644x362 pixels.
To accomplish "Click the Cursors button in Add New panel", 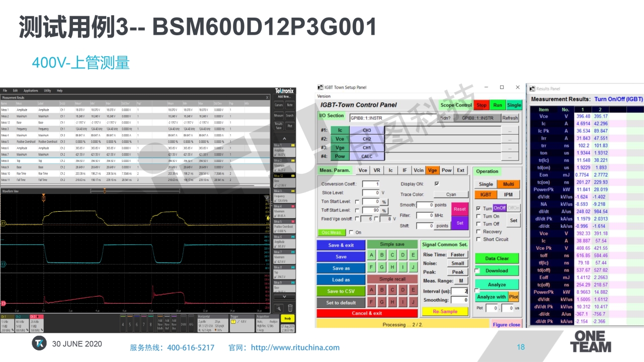I will coord(279,105).
